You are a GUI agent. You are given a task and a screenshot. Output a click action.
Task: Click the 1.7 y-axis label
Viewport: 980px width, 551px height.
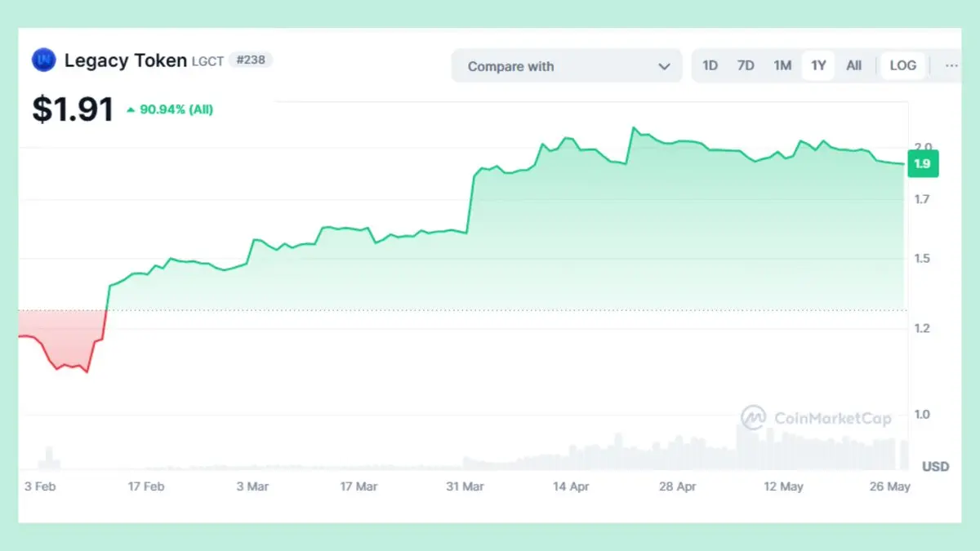point(923,199)
